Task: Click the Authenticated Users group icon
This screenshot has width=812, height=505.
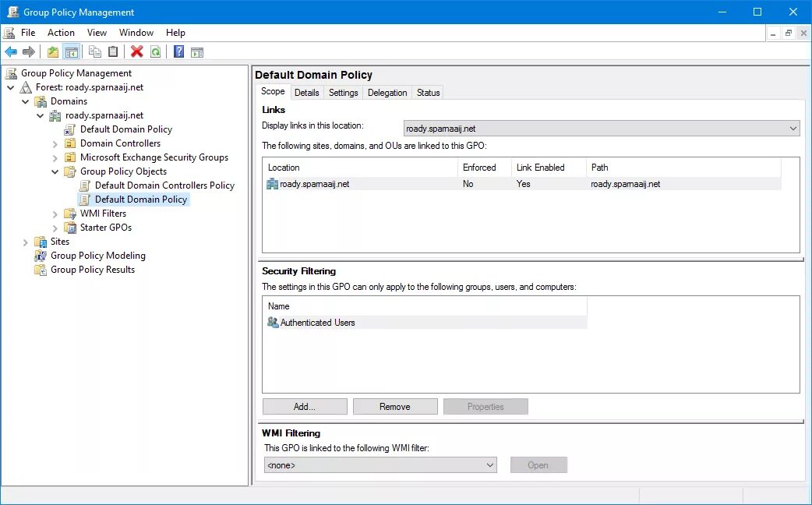Action: (273, 322)
